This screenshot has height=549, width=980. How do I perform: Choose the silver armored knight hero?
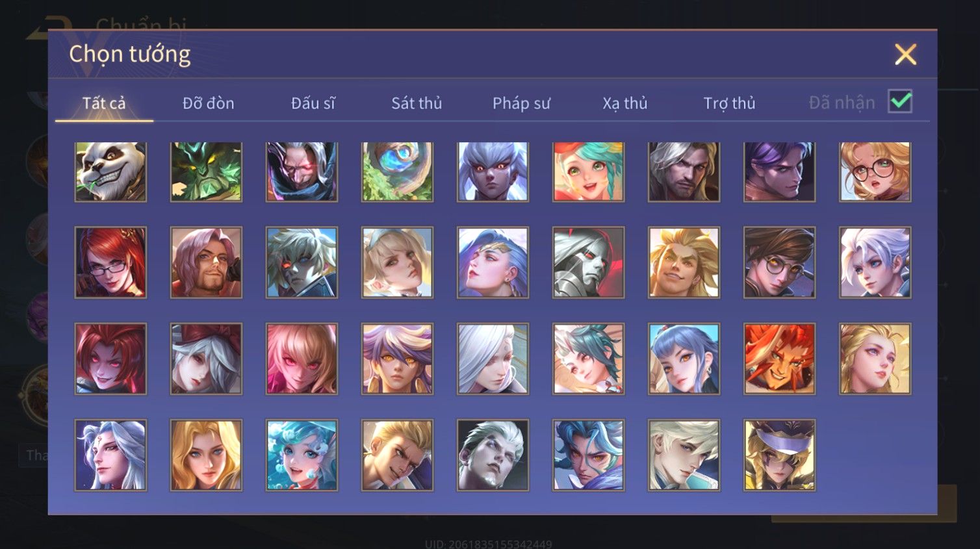[x=588, y=262]
